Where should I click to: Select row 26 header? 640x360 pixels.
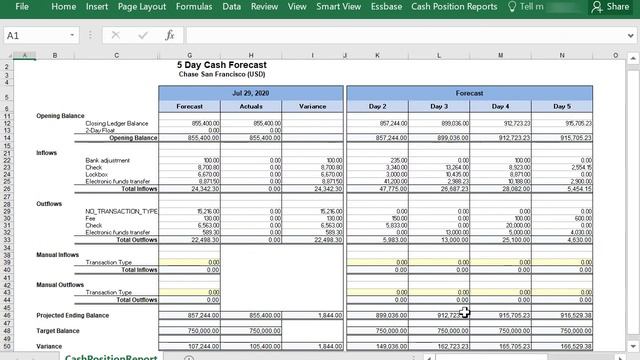coord(7,189)
